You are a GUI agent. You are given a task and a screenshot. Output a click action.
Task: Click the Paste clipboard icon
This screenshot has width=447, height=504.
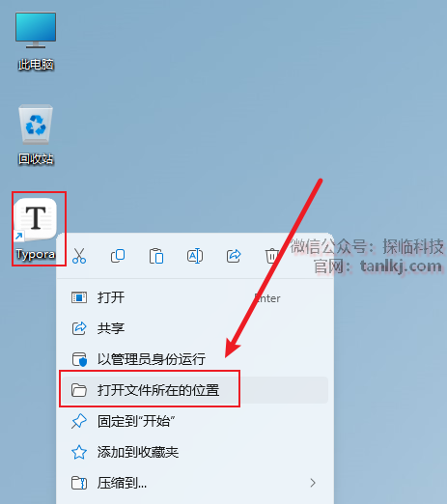click(156, 256)
